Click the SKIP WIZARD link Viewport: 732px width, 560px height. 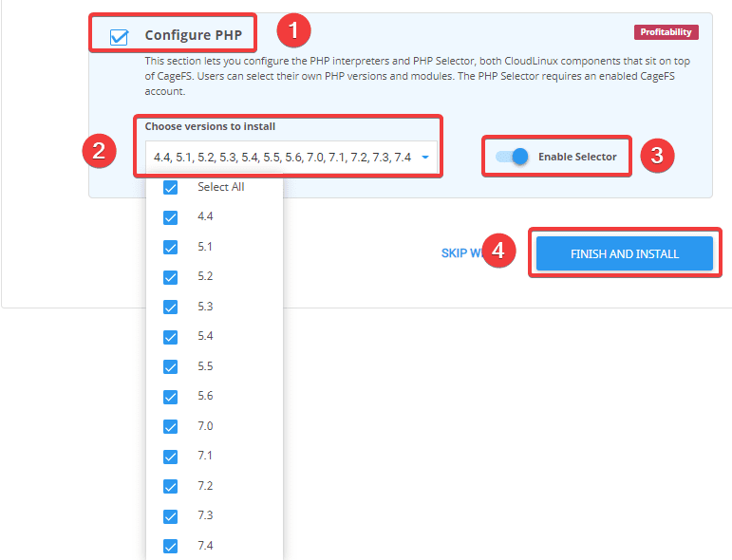(x=463, y=253)
